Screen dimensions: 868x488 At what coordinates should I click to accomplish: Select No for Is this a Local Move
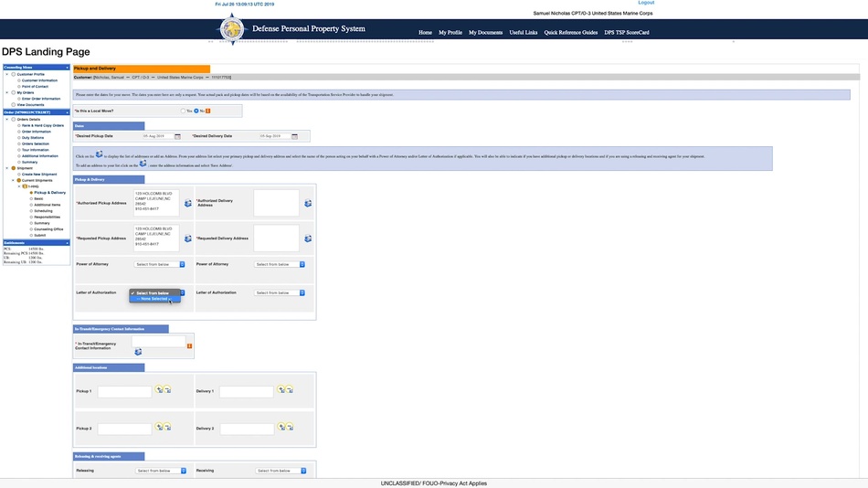point(196,111)
